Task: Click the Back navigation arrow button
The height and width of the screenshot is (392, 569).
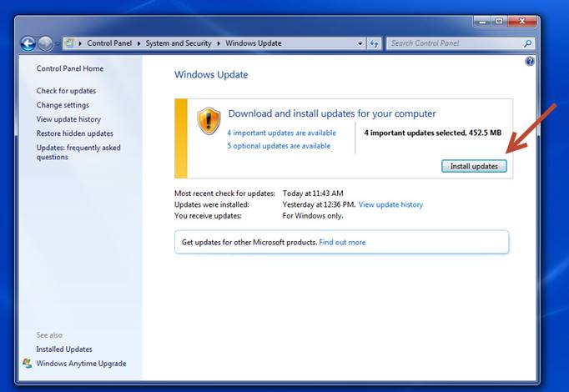Action: (x=28, y=43)
